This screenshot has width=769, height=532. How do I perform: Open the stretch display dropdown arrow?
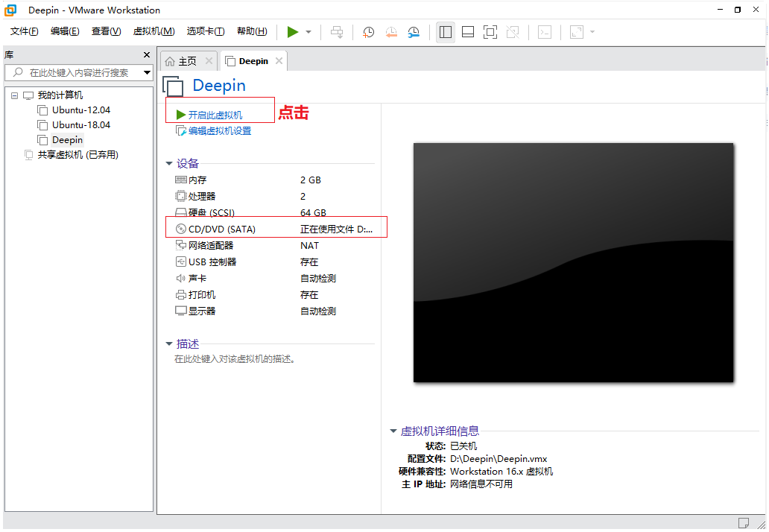click(592, 32)
